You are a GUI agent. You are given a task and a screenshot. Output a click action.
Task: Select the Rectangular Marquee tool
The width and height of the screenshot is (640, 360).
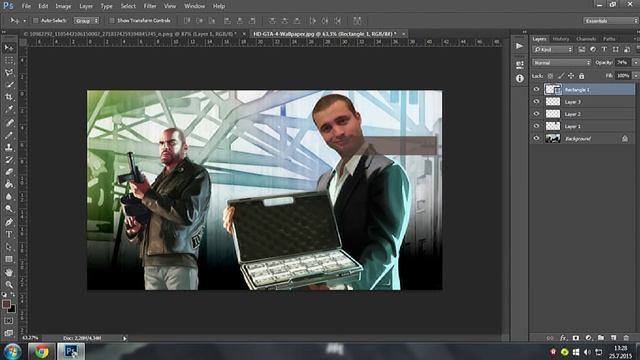pos(9,60)
